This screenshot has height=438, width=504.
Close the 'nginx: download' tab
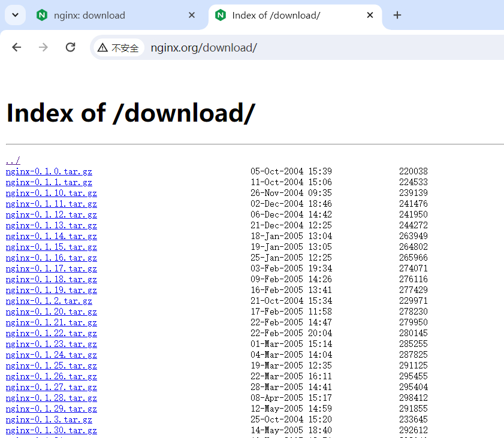point(192,15)
